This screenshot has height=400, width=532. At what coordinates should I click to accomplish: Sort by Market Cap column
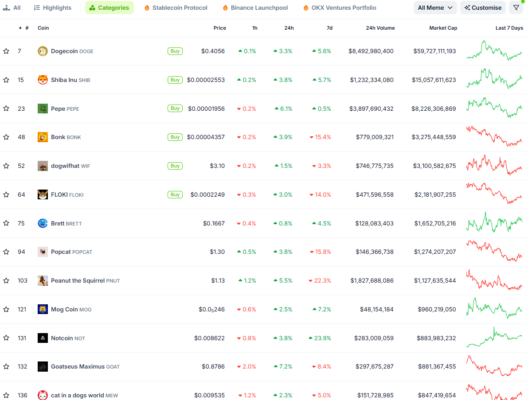coord(443,28)
